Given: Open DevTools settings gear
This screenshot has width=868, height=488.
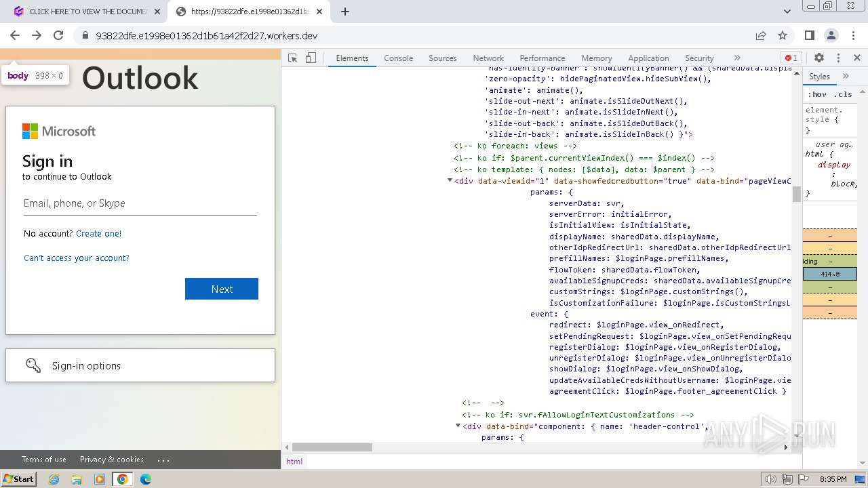Looking at the screenshot, I should click(x=819, y=58).
